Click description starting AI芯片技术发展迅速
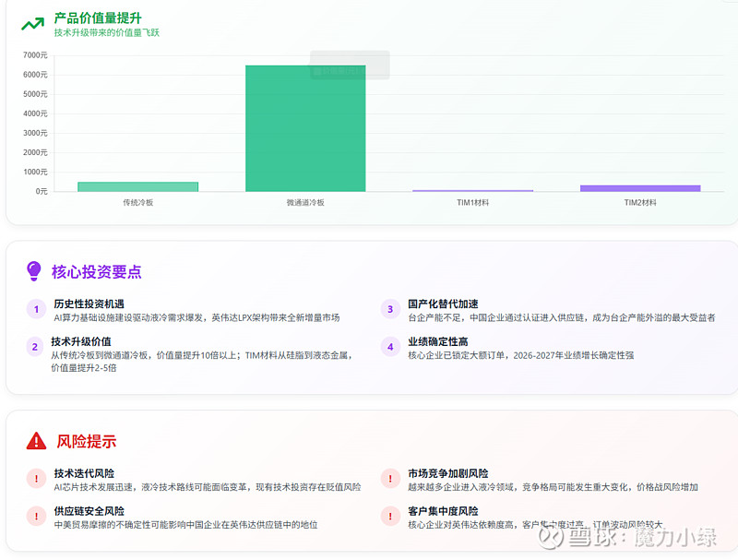 click(207, 487)
